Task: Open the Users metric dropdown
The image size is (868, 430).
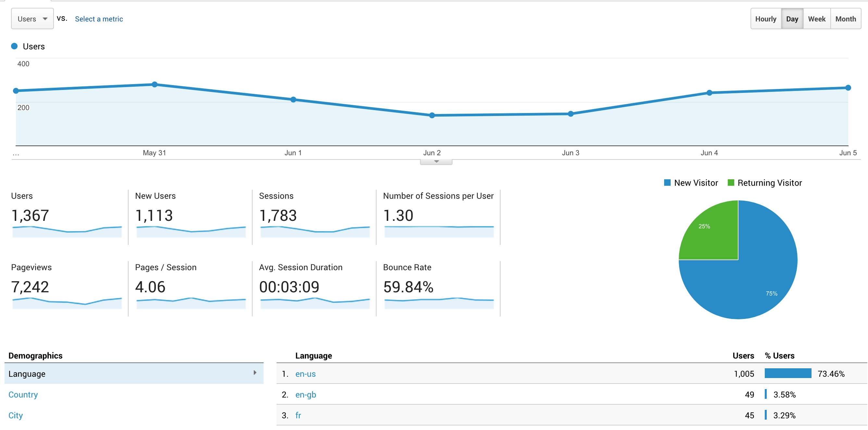Action: 32,19
